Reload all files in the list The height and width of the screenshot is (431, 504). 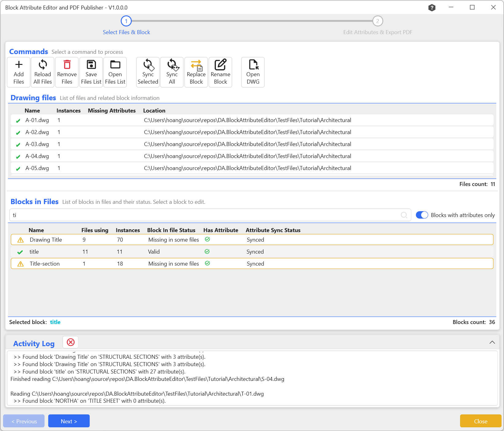[43, 72]
